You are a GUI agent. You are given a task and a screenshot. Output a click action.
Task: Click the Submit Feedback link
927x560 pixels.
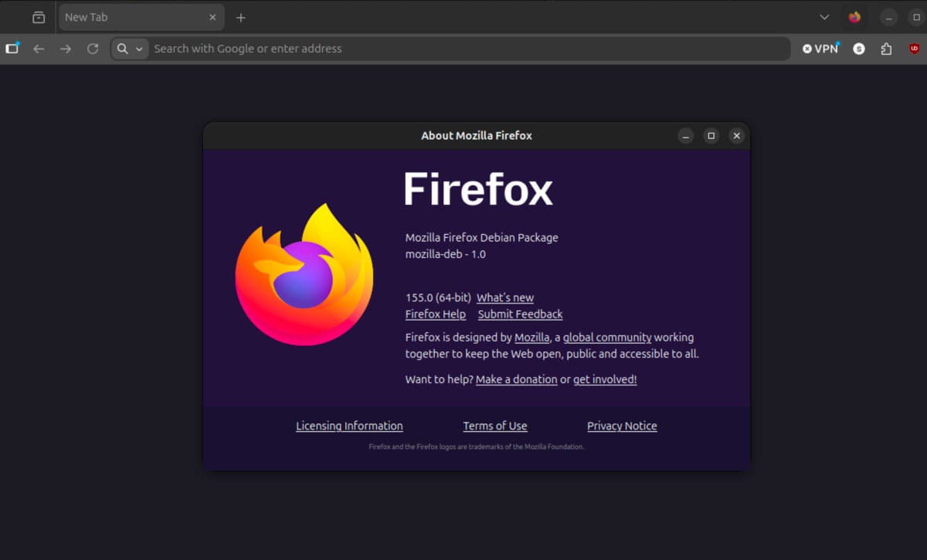coord(520,314)
